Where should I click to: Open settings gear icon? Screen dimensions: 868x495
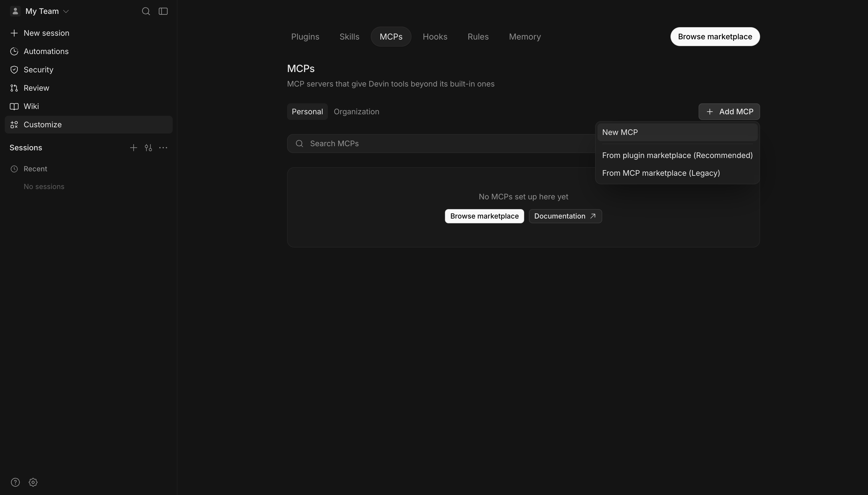[x=33, y=482]
